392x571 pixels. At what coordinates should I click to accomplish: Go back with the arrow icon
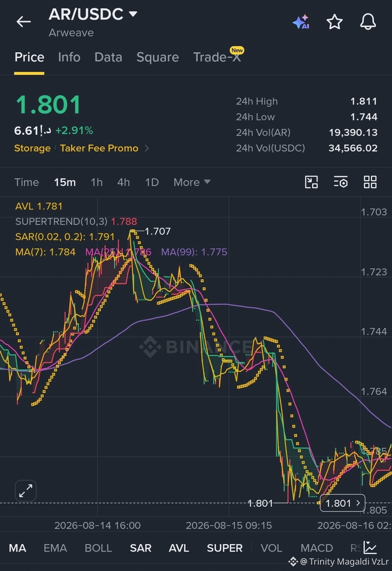pyautogui.click(x=24, y=22)
